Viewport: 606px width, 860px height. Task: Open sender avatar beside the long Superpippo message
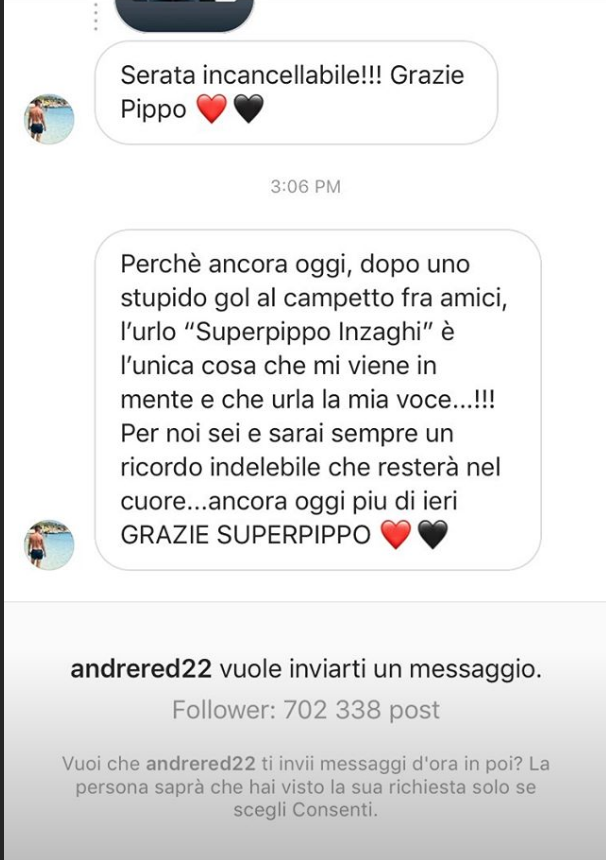(49, 545)
